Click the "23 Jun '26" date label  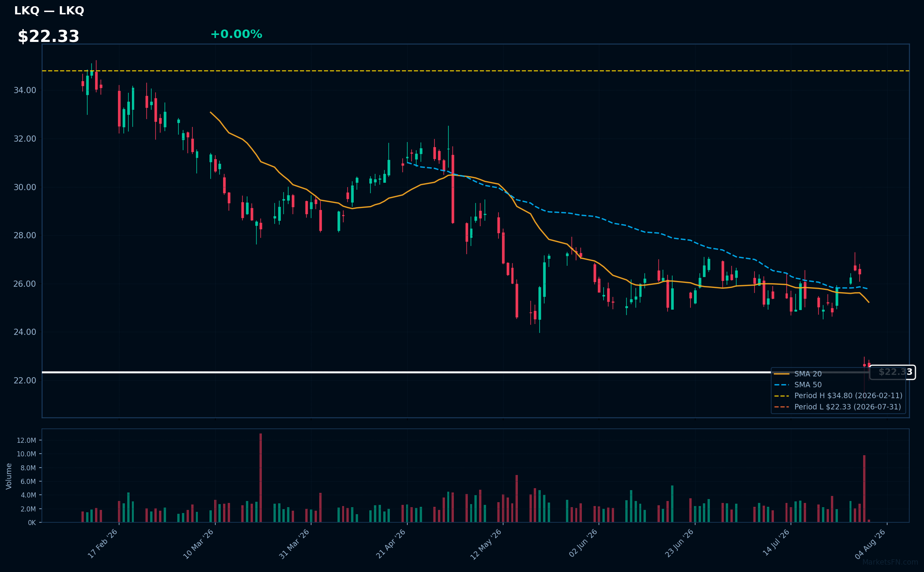(679, 543)
